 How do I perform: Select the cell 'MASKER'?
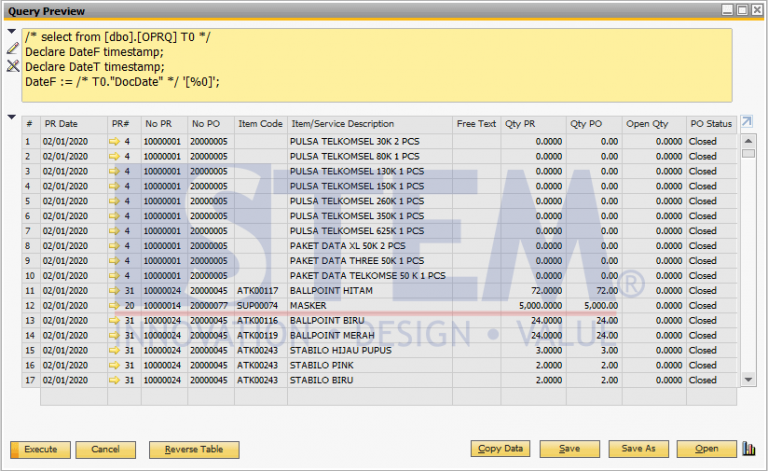[x=370, y=306]
